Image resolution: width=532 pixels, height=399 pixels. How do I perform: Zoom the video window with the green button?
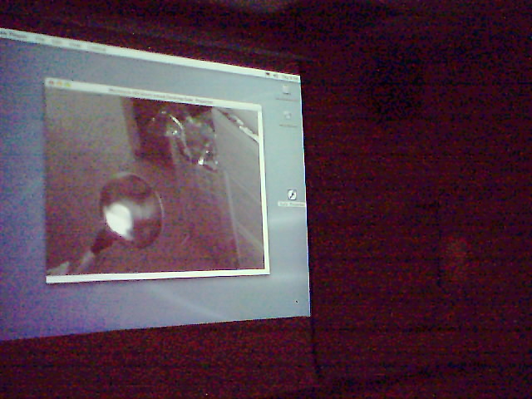click(x=61, y=84)
